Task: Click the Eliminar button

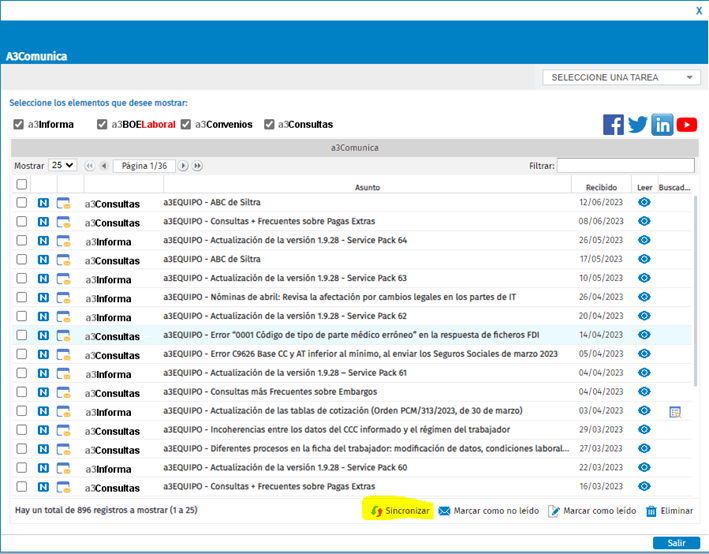Action: [x=670, y=511]
